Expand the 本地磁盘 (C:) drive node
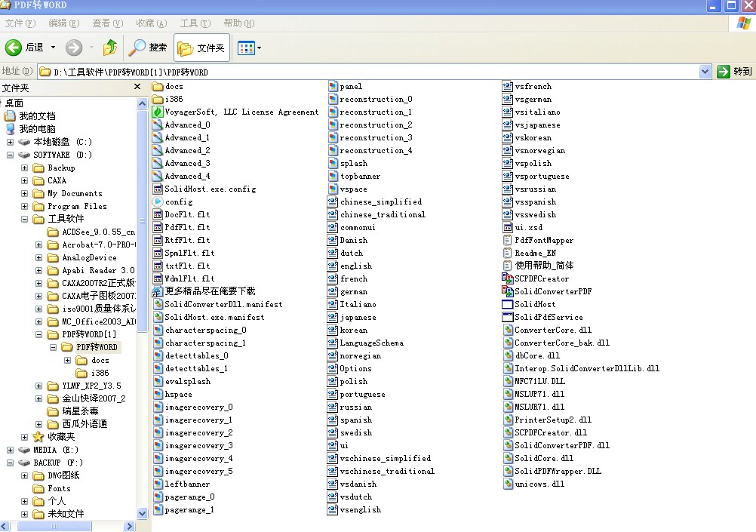Viewport: 756px width, 532px height. coord(10,142)
